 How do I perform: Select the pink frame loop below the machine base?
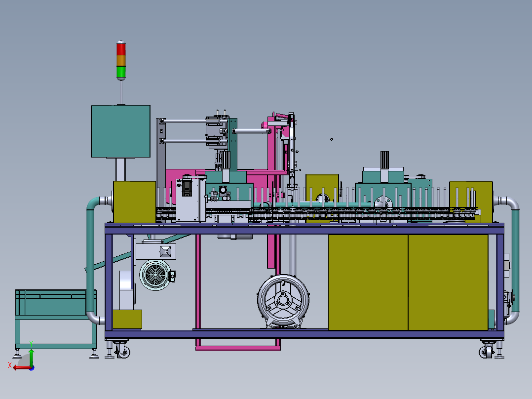click(x=238, y=348)
